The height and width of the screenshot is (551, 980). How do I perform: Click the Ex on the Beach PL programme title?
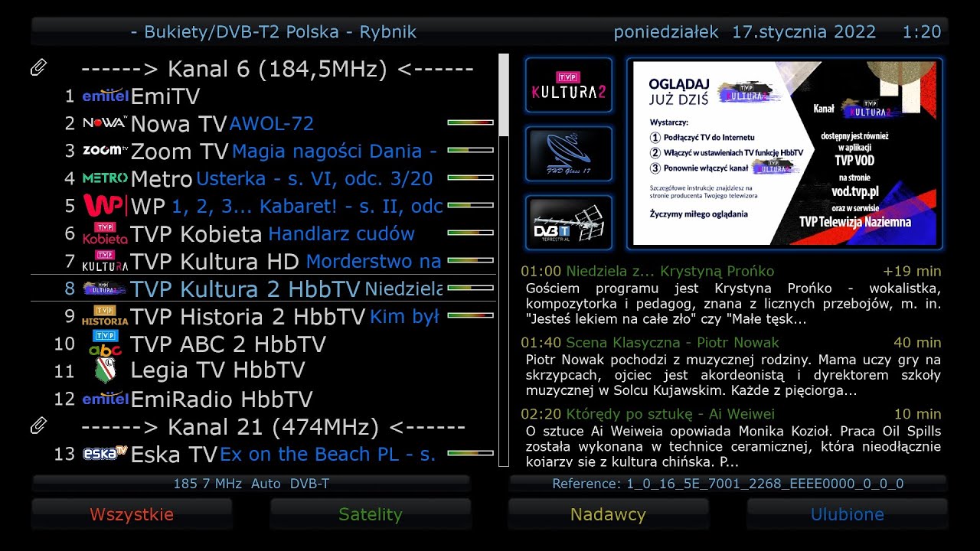pyautogui.click(x=328, y=455)
